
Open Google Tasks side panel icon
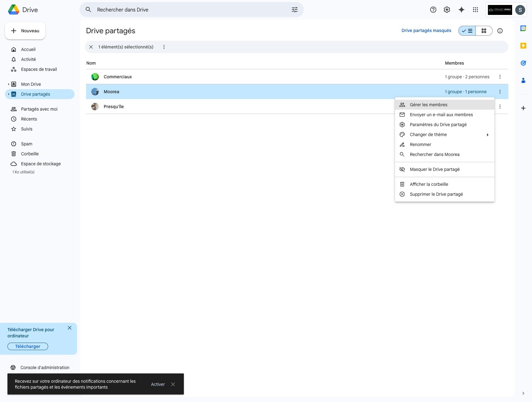tap(523, 63)
